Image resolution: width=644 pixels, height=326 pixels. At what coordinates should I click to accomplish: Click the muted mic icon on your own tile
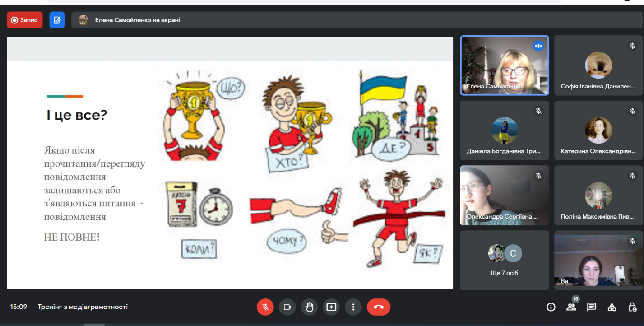[632, 241]
